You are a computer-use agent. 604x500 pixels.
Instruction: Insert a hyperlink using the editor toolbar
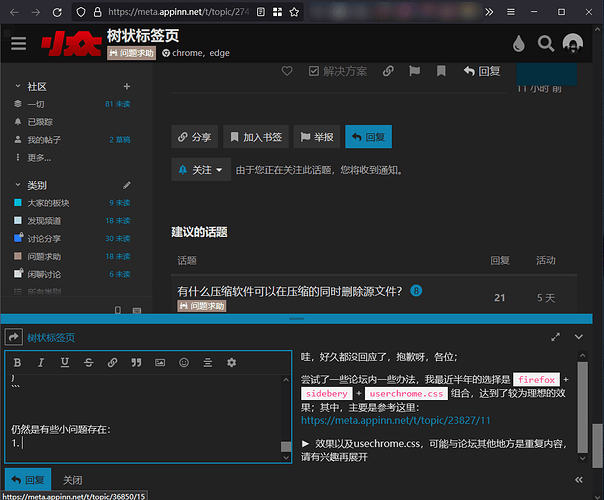[x=112, y=362]
